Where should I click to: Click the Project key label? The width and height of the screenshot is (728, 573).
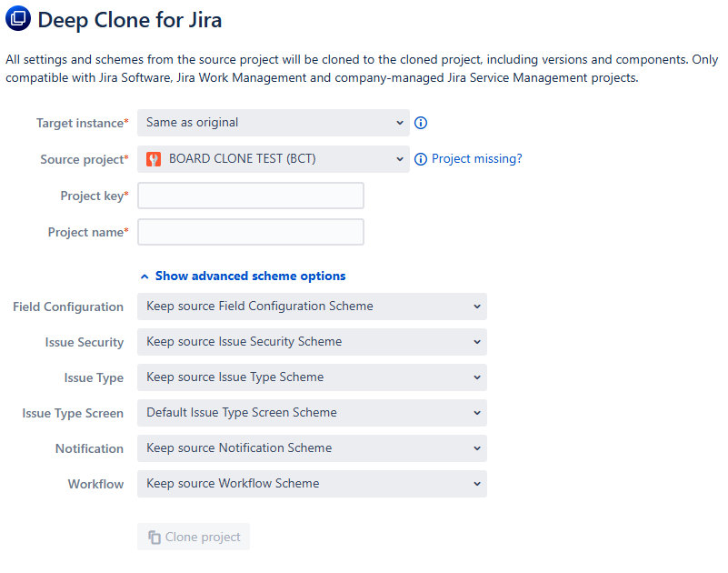tap(95, 196)
